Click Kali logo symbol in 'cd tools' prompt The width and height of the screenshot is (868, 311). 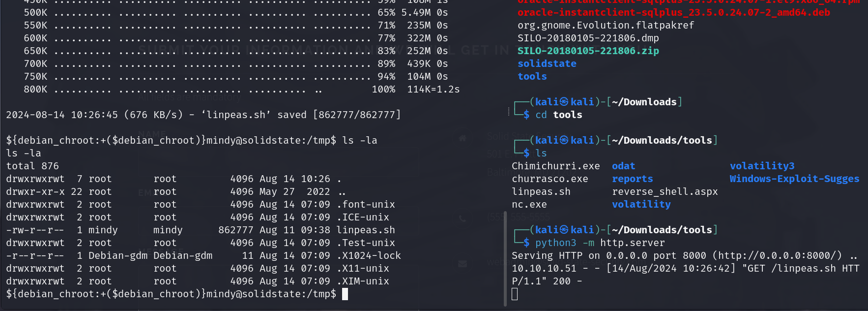[564, 102]
